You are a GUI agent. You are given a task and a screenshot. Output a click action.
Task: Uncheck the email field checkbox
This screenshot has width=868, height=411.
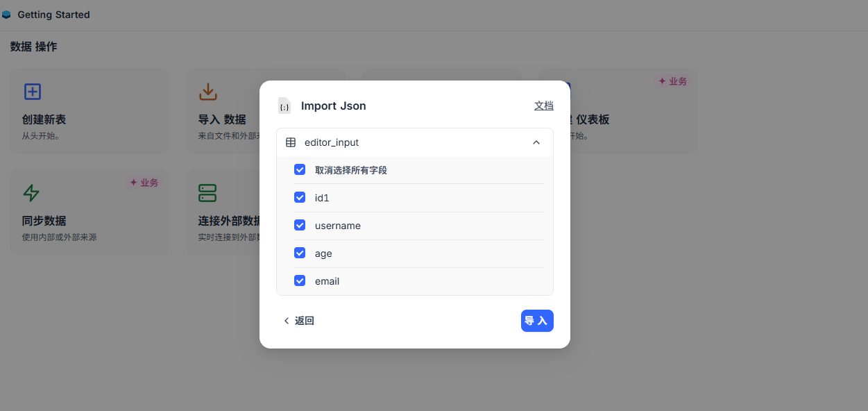pos(300,280)
